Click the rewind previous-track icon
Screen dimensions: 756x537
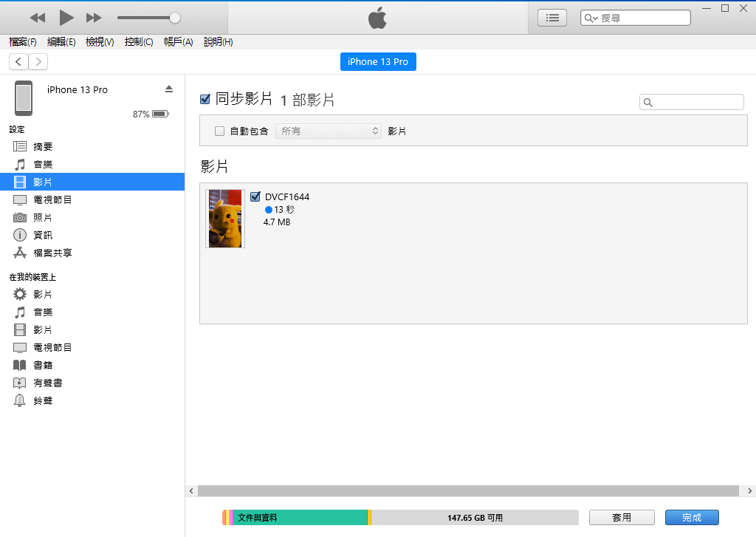click(x=38, y=17)
